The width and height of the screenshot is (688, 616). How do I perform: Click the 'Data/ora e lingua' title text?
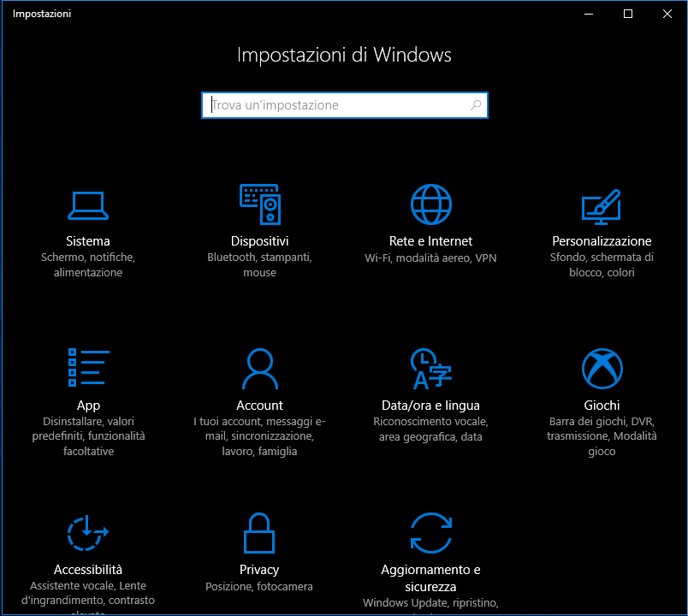click(x=431, y=406)
